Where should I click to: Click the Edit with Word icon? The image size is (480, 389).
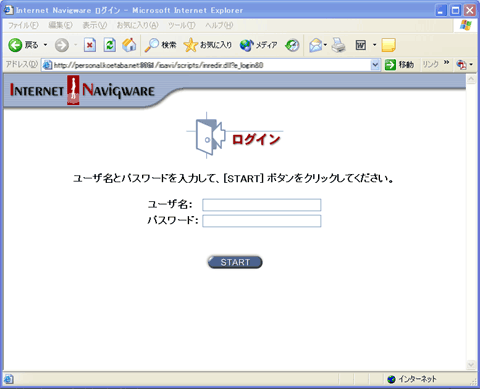361,45
